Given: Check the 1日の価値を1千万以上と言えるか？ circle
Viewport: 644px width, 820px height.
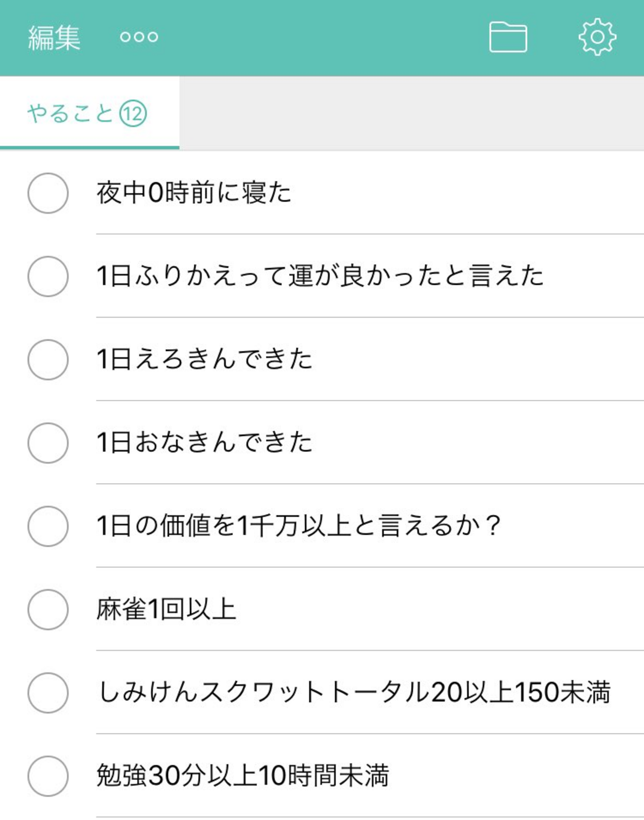Looking at the screenshot, I should click(48, 526).
